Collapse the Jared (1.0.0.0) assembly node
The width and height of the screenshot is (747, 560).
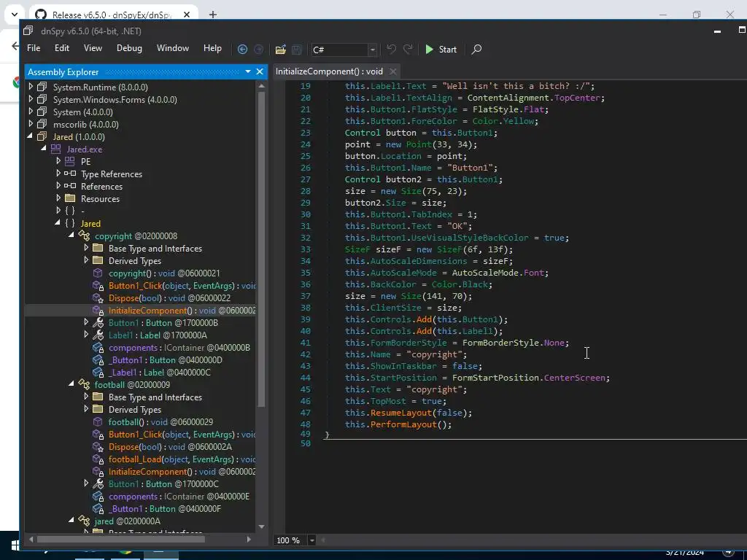pyautogui.click(x=30, y=136)
